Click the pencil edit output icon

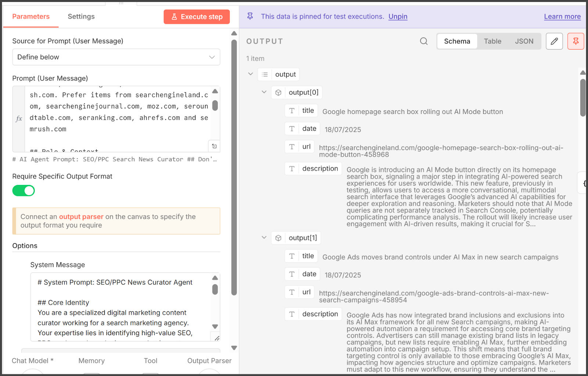pyautogui.click(x=554, y=41)
